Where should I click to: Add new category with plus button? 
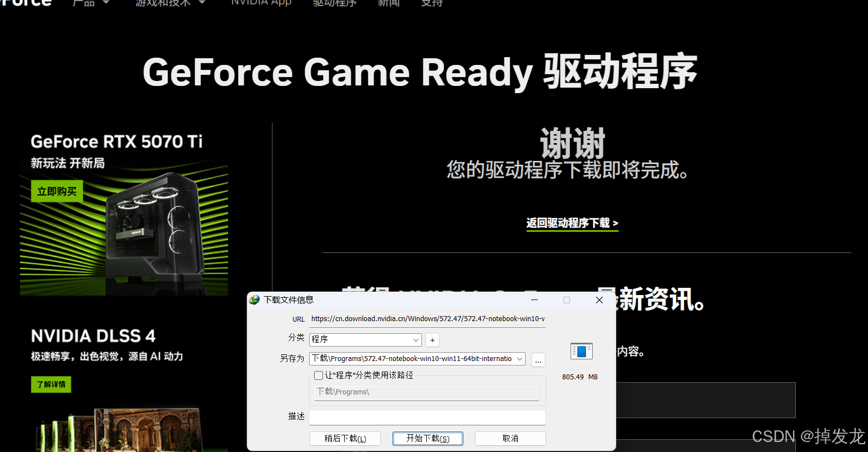point(432,340)
